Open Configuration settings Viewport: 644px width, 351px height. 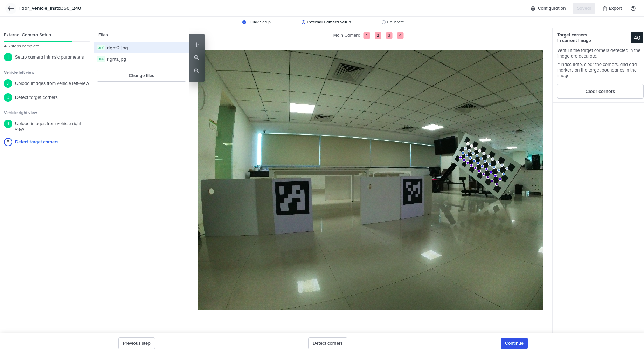pos(548,8)
